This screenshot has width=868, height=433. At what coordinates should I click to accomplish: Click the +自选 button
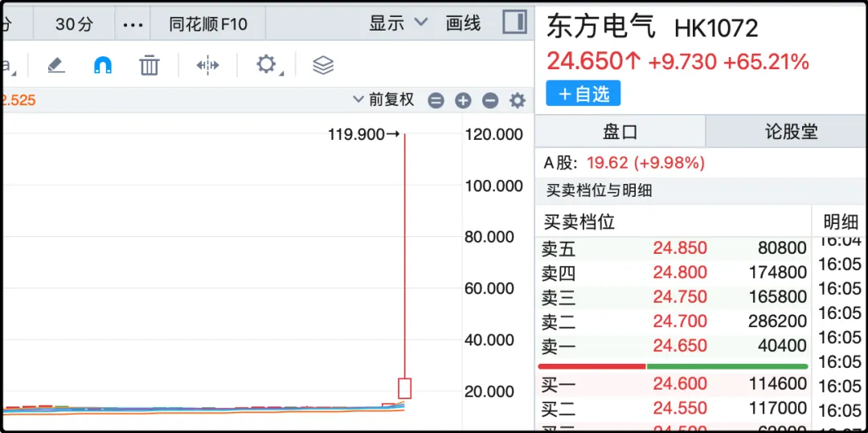click(583, 94)
